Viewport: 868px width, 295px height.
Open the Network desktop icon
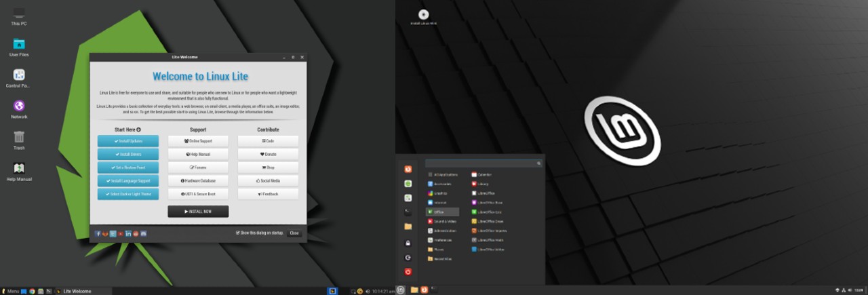19,107
